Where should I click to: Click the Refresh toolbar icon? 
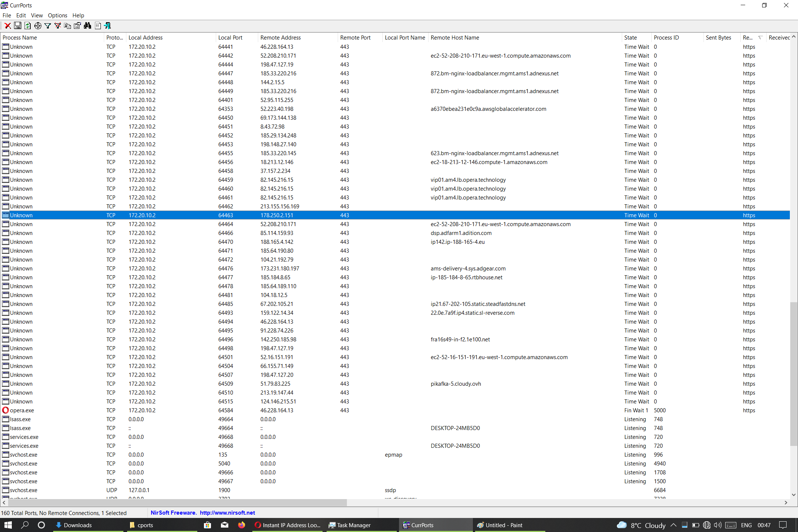(x=28, y=25)
